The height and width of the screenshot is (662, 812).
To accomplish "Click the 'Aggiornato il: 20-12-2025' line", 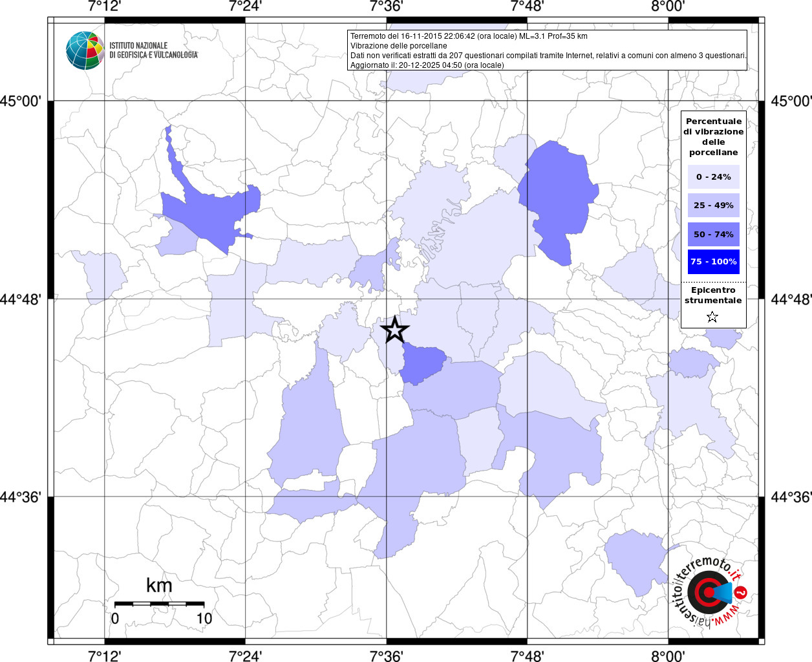I will click(427, 65).
